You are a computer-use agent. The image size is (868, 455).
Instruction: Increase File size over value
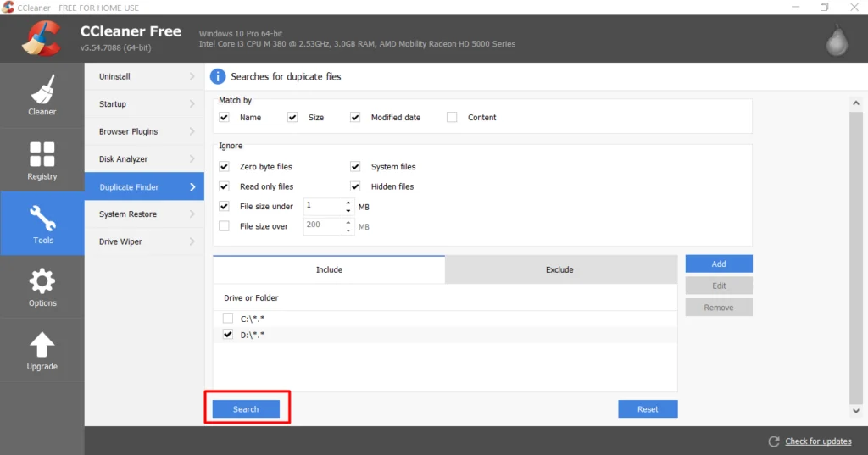(x=348, y=223)
